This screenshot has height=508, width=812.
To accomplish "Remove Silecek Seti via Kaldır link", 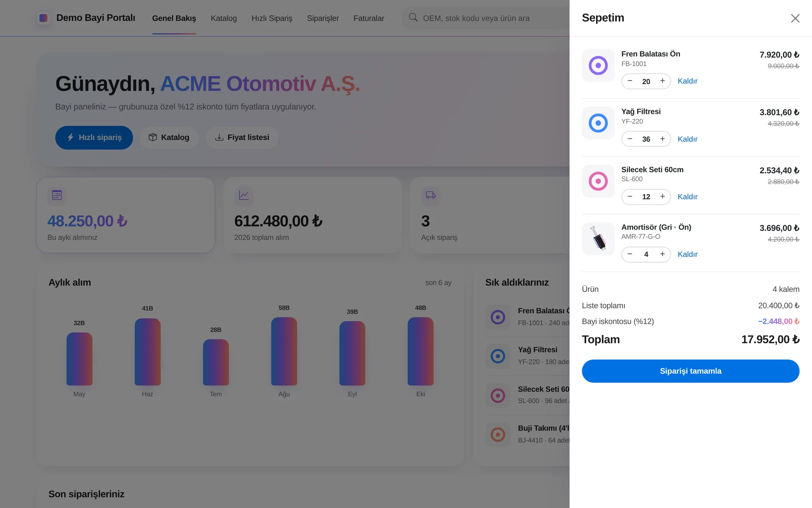I will (687, 197).
